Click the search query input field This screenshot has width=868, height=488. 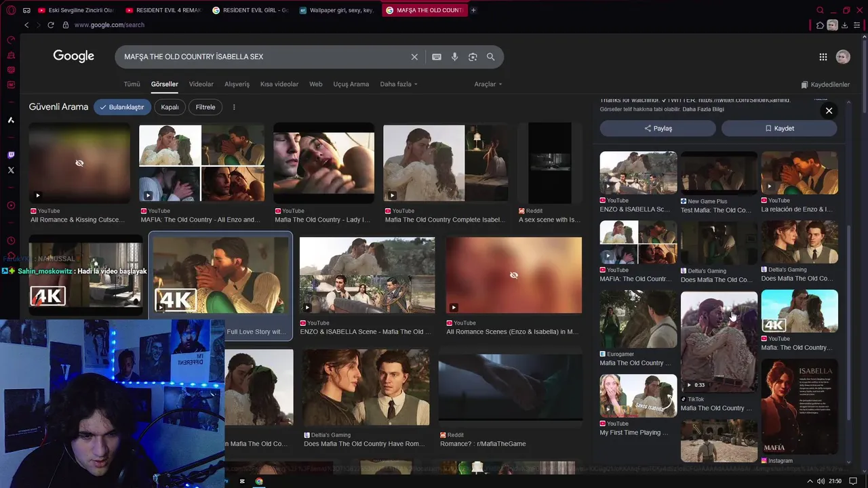click(264, 57)
